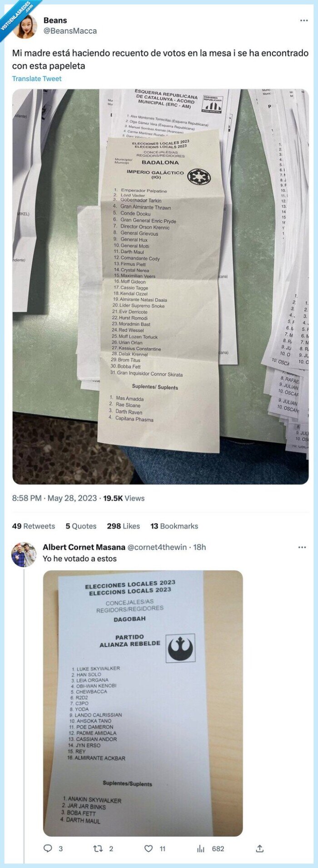Open the 13 Bookmarks count
Screen dimensions: 318x868
tap(174, 526)
